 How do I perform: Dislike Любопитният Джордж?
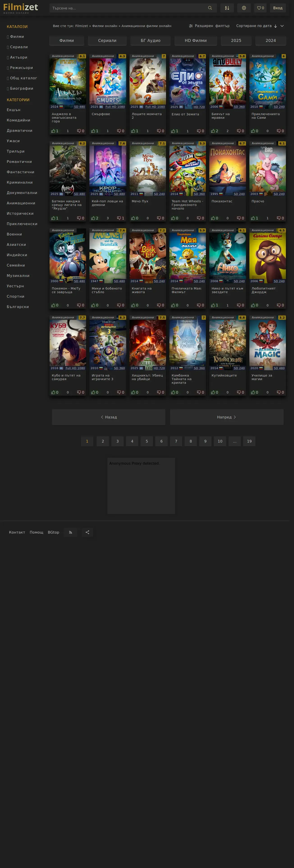pos(280,305)
